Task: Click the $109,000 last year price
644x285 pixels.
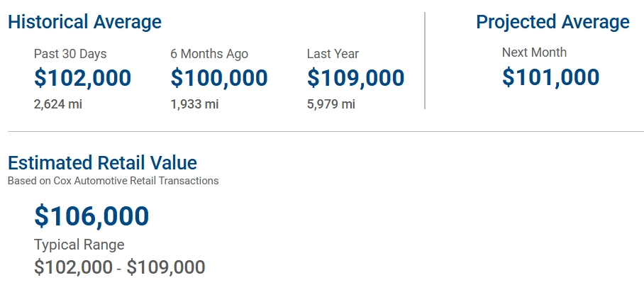Action: (x=355, y=77)
